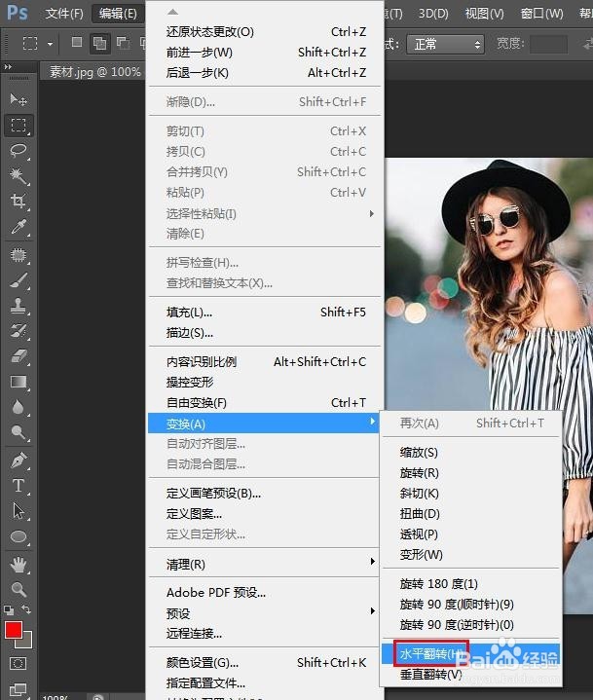Expand the 预设 submenu
The width and height of the screenshot is (593, 700).
click(264, 613)
